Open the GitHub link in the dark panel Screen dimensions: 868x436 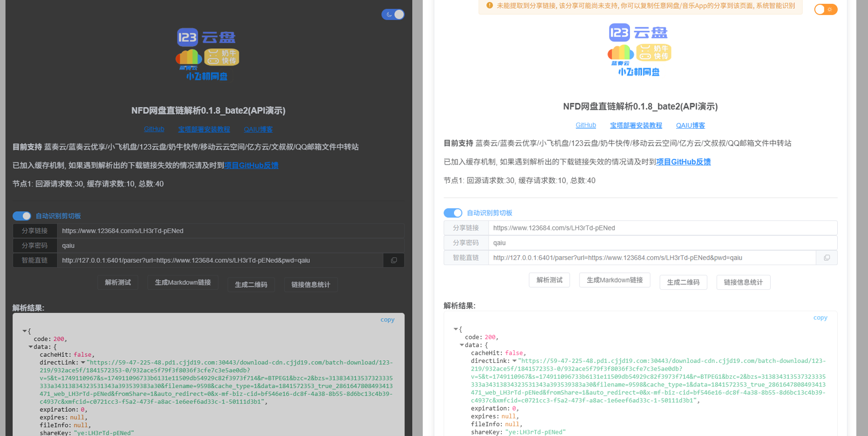click(x=154, y=129)
